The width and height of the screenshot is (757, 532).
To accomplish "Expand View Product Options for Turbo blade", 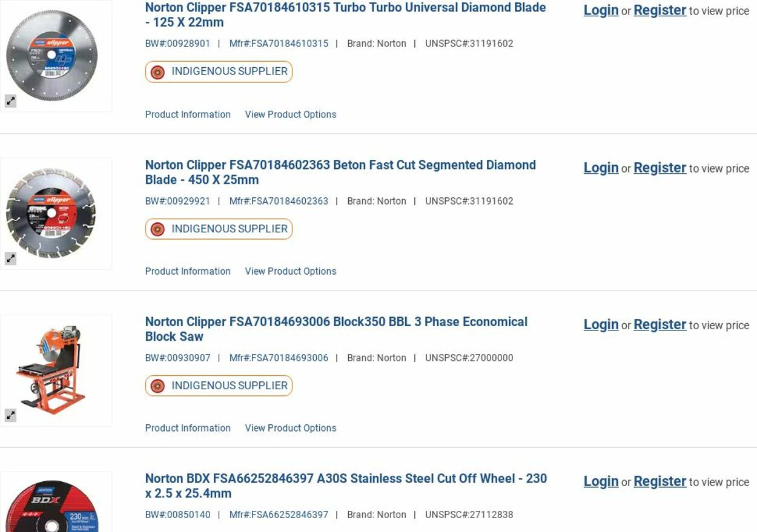I will pos(290,114).
